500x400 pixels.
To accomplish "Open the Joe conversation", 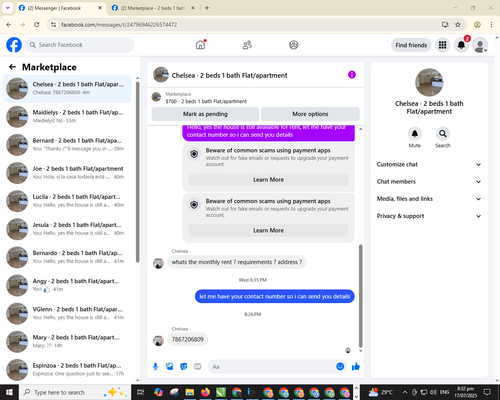I will [68, 173].
